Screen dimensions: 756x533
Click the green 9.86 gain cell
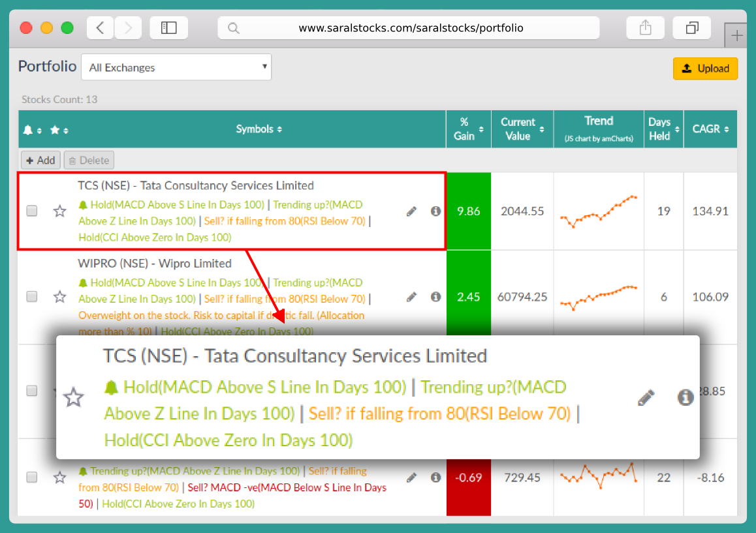[x=468, y=211]
